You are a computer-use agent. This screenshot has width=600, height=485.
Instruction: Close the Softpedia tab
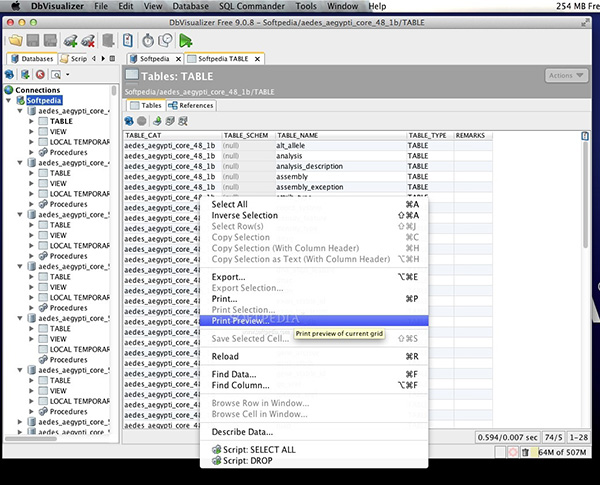point(178,59)
